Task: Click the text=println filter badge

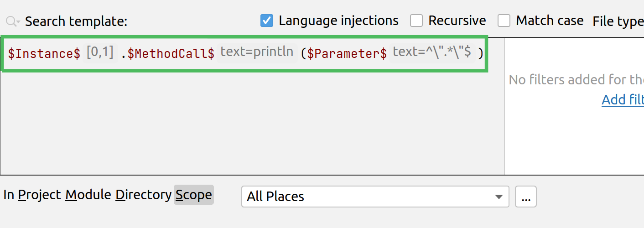Action: point(257,52)
